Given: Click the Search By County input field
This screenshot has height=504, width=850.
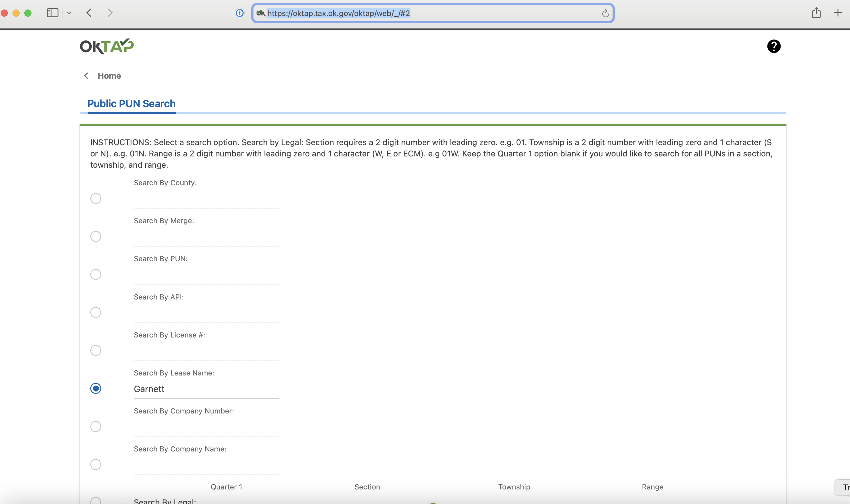Looking at the screenshot, I should [206, 199].
